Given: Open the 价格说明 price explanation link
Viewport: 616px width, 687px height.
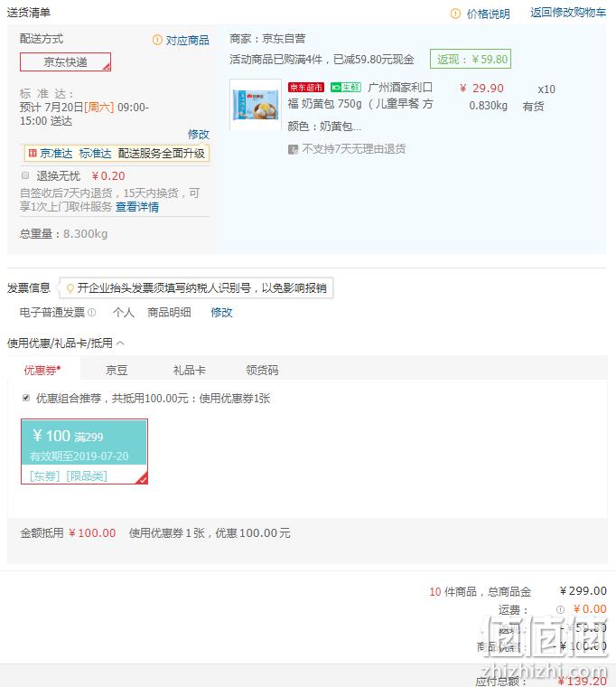Looking at the screenshot, I should click(488, 14).
